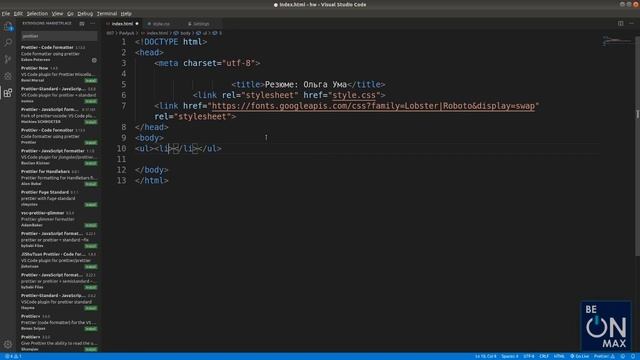This screenshot has width=640, height=360.
Task: Start Go Live server in status bar
Action: click(580, 356)
